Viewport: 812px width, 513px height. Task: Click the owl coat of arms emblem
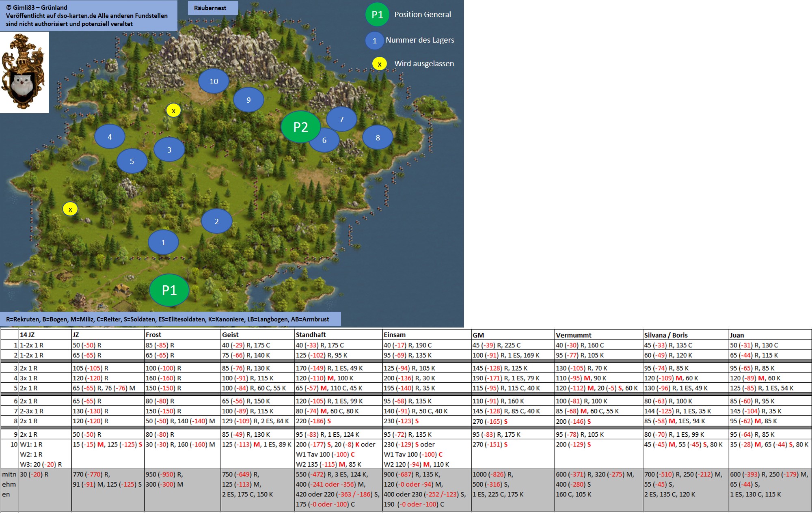[24, 72]
